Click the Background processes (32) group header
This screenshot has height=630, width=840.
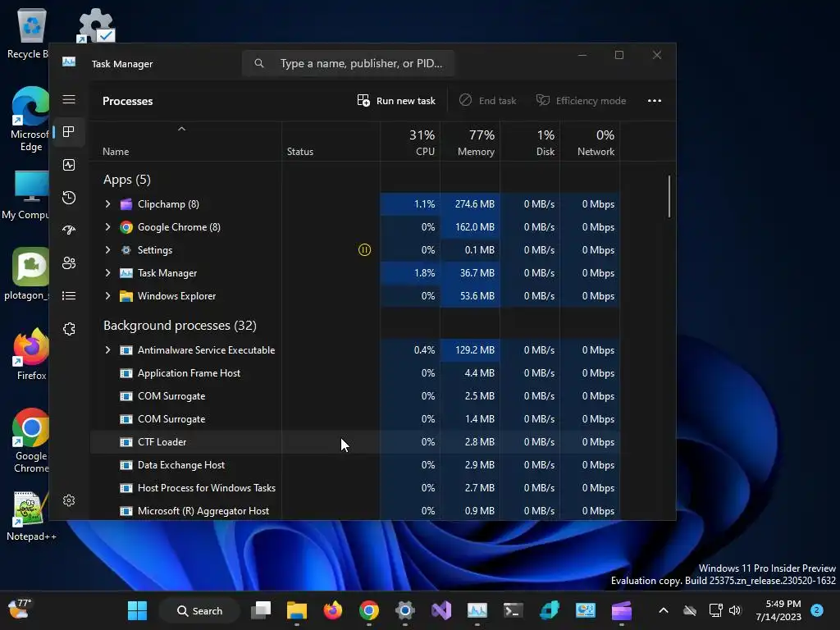coord(180,325)
